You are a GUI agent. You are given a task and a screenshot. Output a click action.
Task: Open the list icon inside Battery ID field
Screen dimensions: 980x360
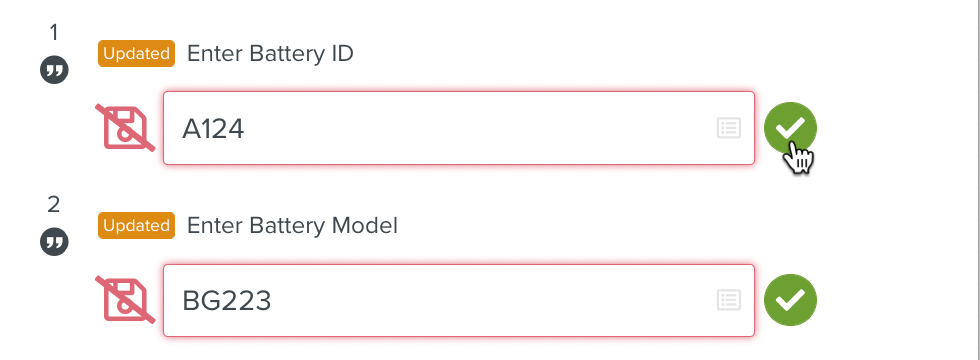[729, 128]
